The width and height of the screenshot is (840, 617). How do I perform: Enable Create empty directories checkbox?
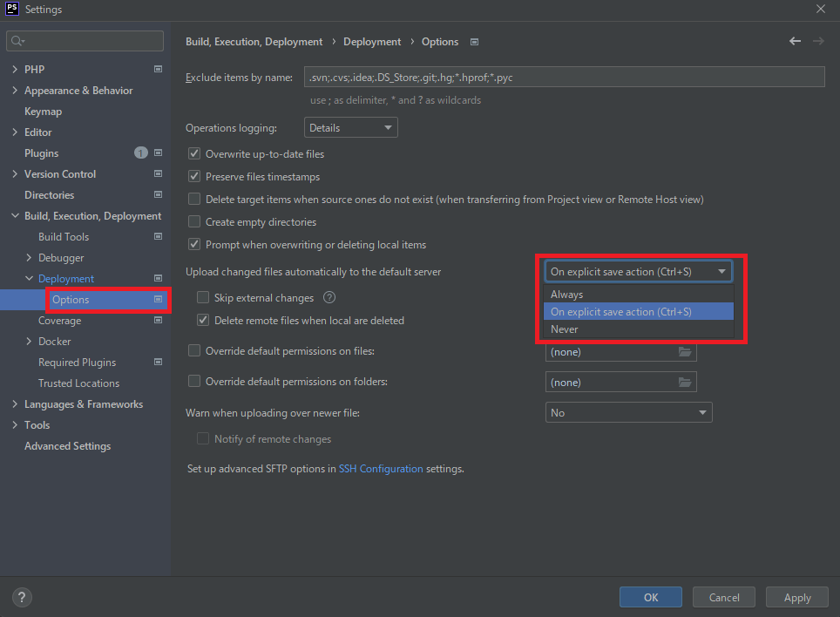point(194,222)
